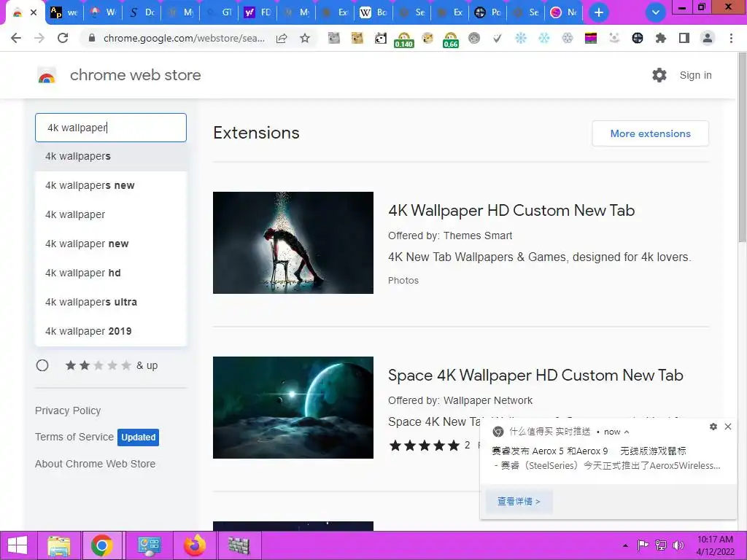Screen dimensions: 747x560
Task: Dismiss the SteelSeries Aerox notification
Action: coord(728,427)
